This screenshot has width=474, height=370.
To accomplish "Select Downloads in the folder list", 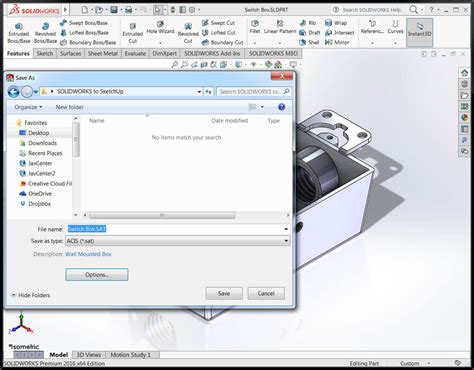I will pos(42,143).
